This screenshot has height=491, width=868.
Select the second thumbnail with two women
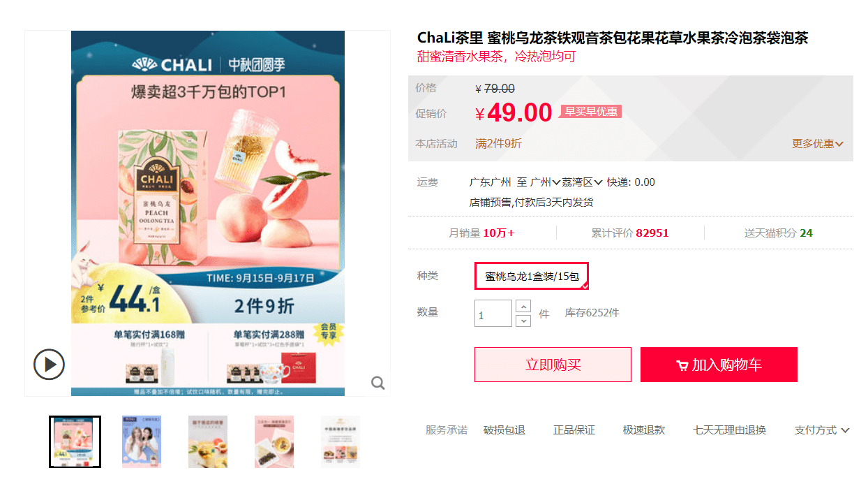pyautogui.click(x=142, y=441)
